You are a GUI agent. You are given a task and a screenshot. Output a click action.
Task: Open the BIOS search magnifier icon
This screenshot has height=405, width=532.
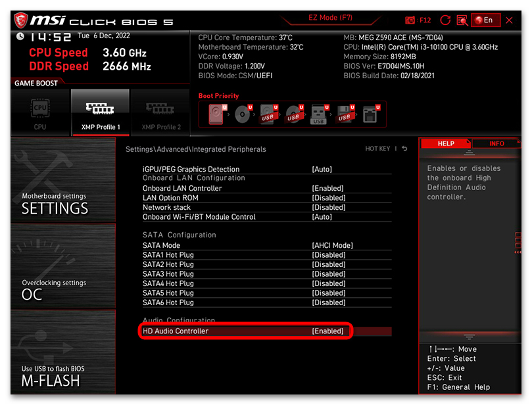click(462, 20)
